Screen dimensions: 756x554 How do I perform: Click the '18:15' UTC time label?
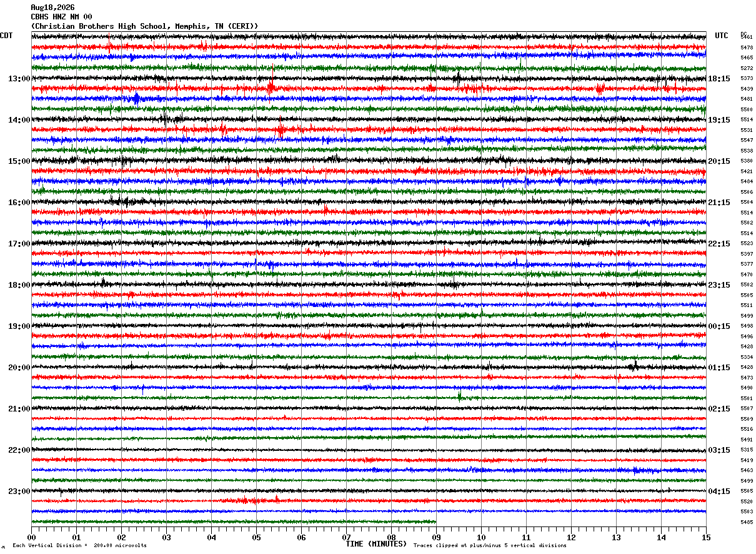pyautogui.click(x=719, y=79)
